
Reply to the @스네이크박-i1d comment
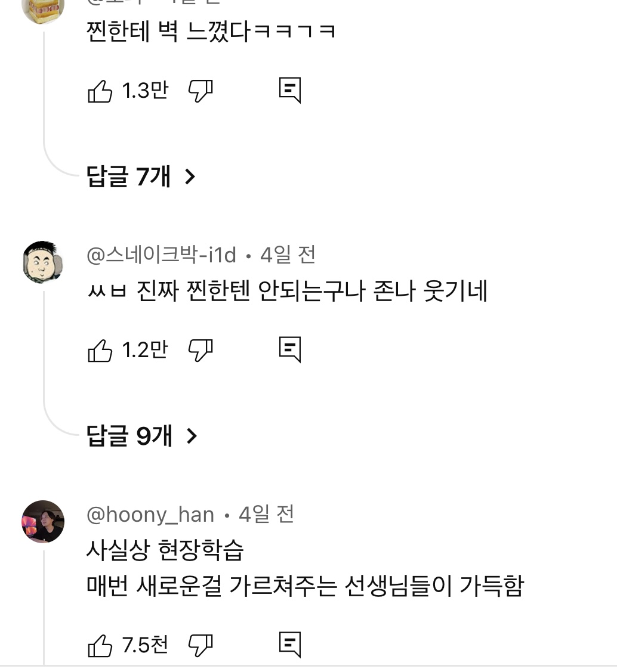290,349
